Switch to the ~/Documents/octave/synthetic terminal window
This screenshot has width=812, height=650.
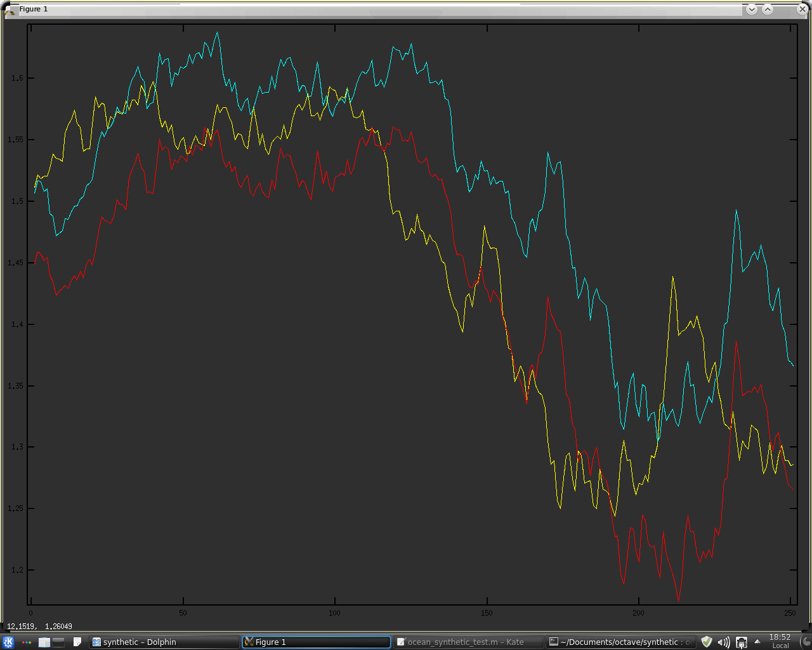click(x=620, y=642)
